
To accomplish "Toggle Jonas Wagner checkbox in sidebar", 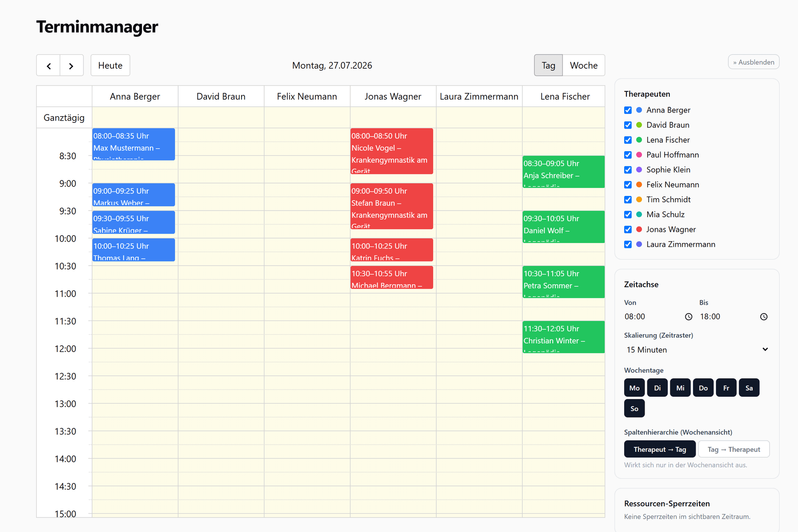I will (x=628, y=230).
